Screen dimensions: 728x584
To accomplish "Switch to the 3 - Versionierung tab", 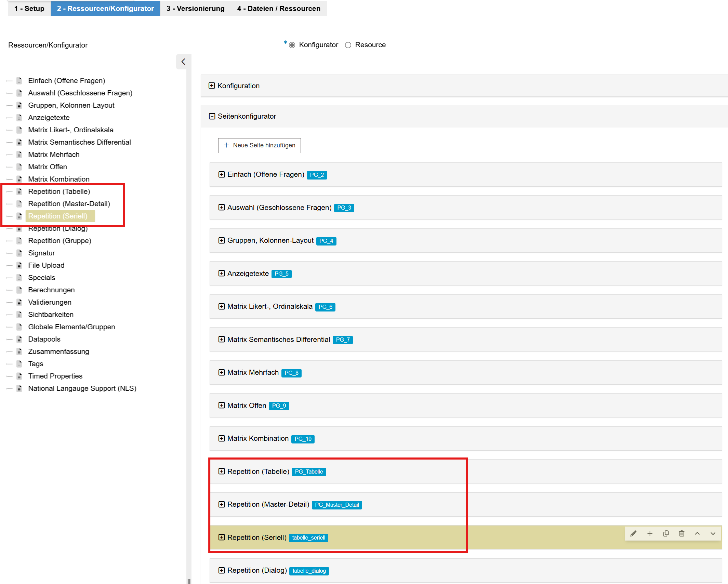I will pyautogui.click(x=195, y=9).
